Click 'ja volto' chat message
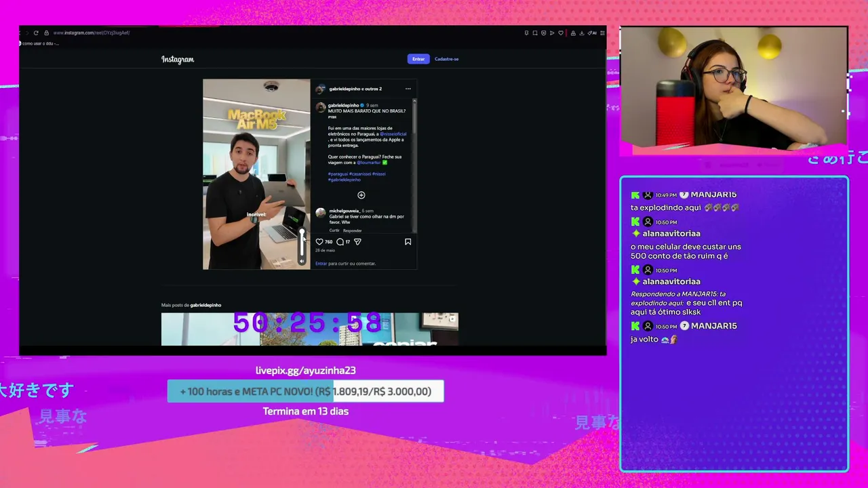Viewport: 868px width, 488px height. tap(654, 340)
